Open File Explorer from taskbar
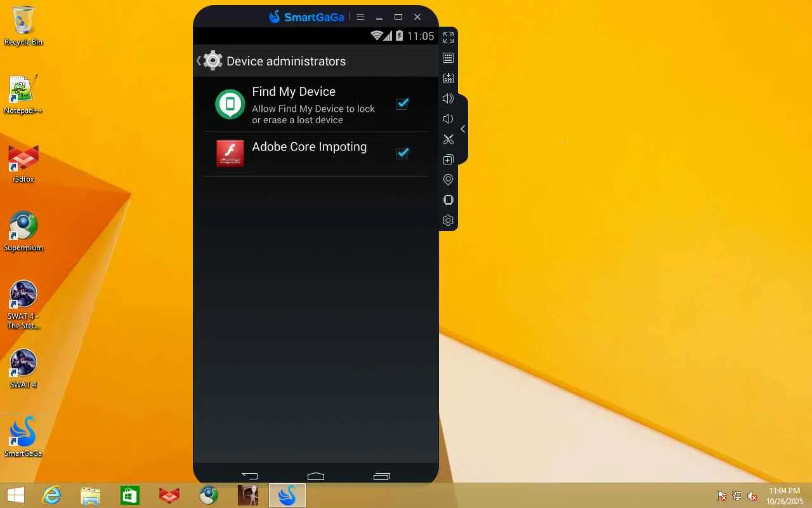Image resolution: width=812 pixels, height=508 pixels. pos(91,495)
